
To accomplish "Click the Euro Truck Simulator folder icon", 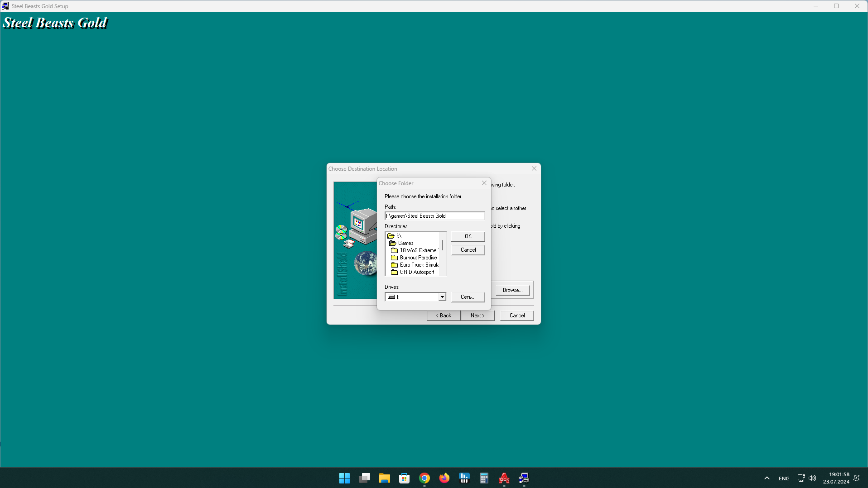I will (x=395, y=265).
